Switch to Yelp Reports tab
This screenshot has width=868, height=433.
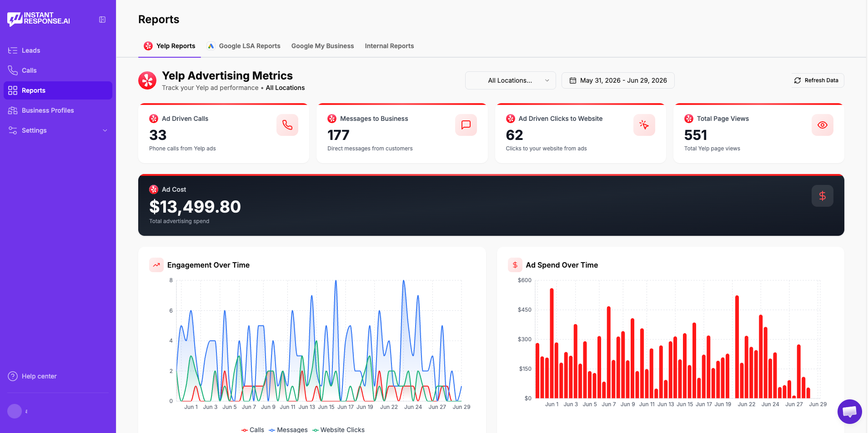(170, 46)
